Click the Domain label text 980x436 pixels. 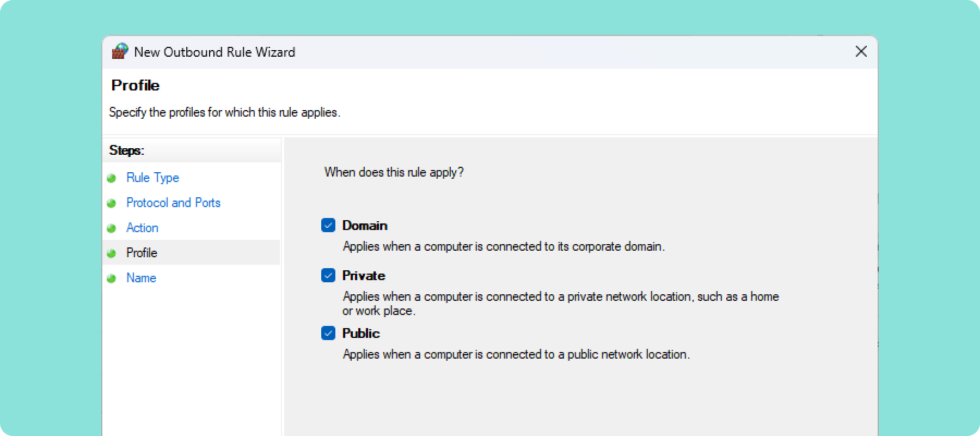(x=365, y=226)
